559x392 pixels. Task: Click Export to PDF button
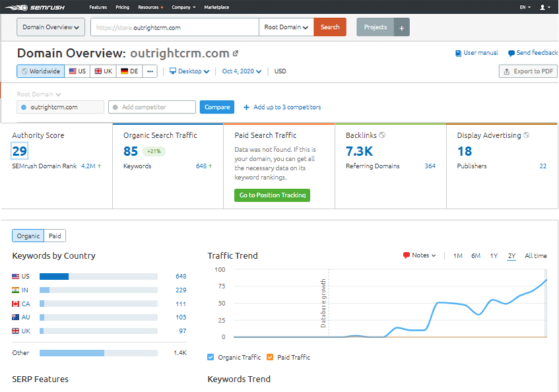(528, 71)
